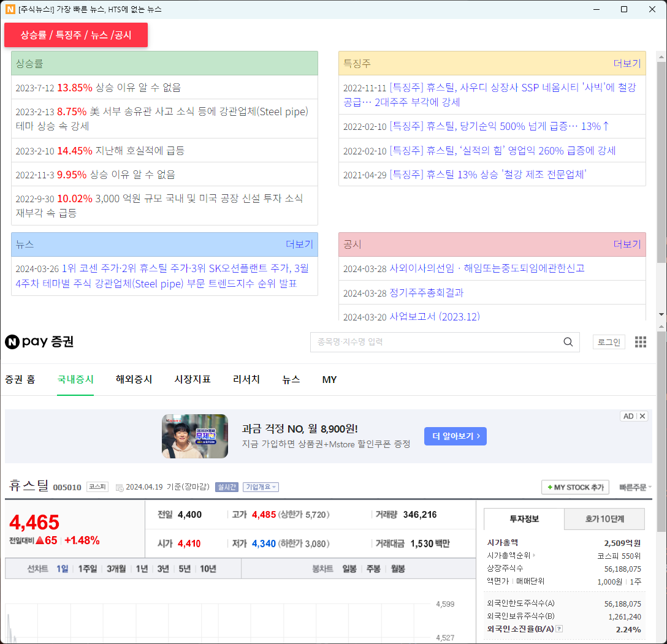Switch to the 주봉 candle chart
The height and width of the screenshot is (644, 667).
(x=373, y=569)
